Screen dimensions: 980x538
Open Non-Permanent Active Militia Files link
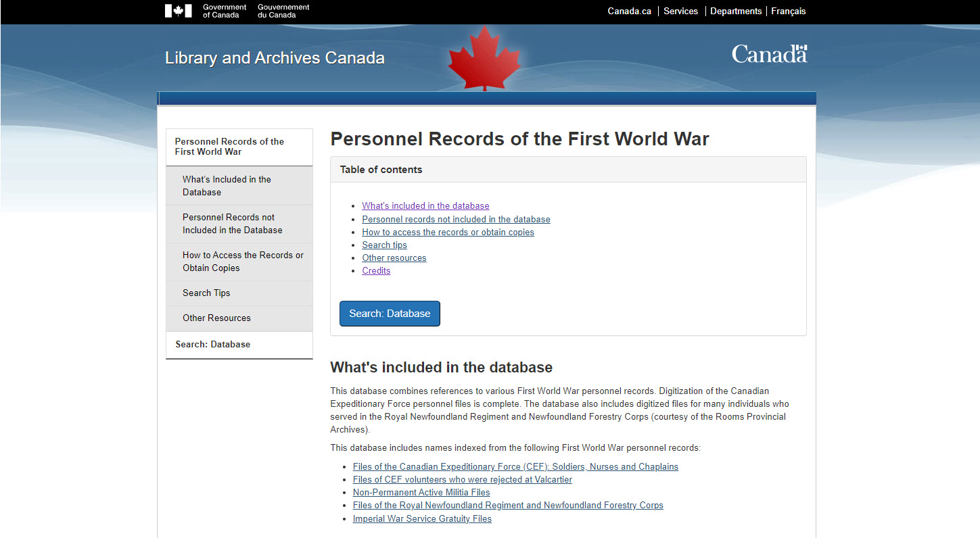pyautogui.click(x=421, y=493)
